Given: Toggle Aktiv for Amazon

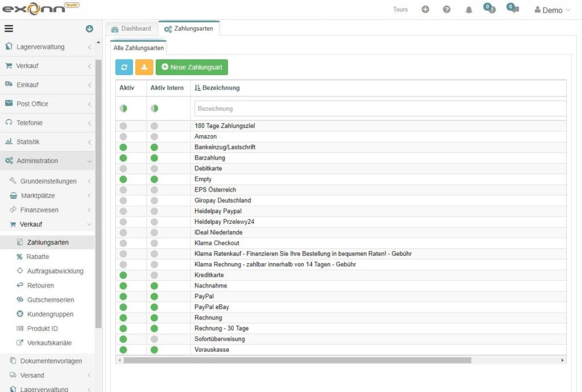Looking at the screenshot, I should tap(123, 136).
